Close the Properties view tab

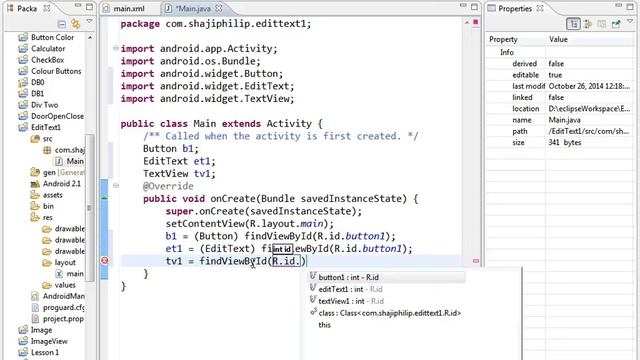(540, 8)
